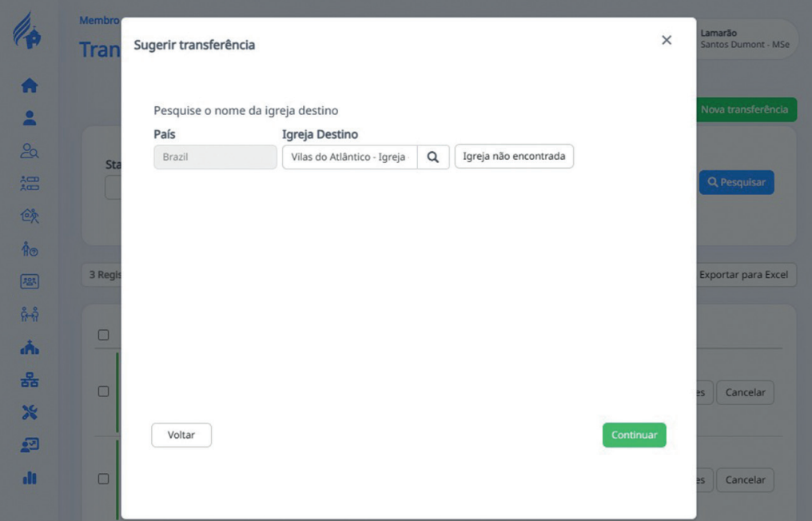Click the Igreja Destino text field

click(350, 157)
